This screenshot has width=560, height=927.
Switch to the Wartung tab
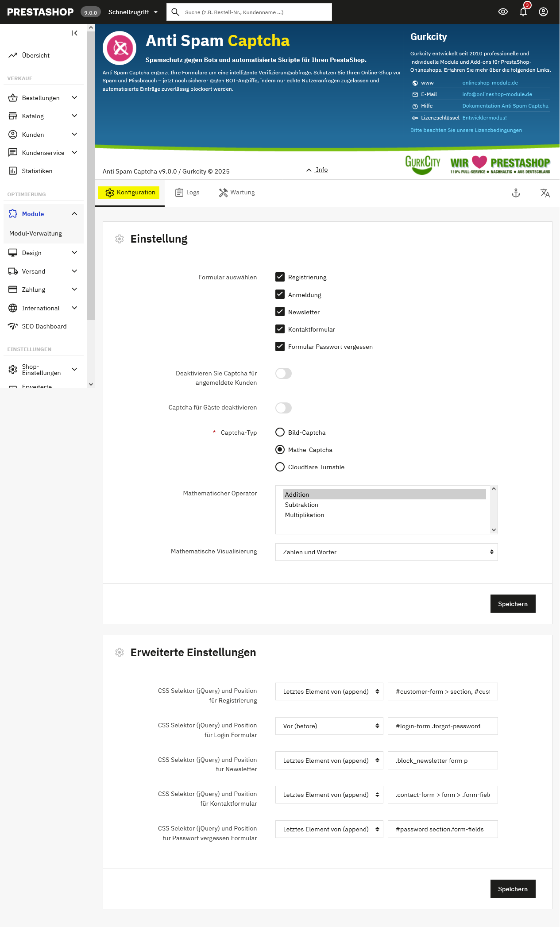click(237, 193)
